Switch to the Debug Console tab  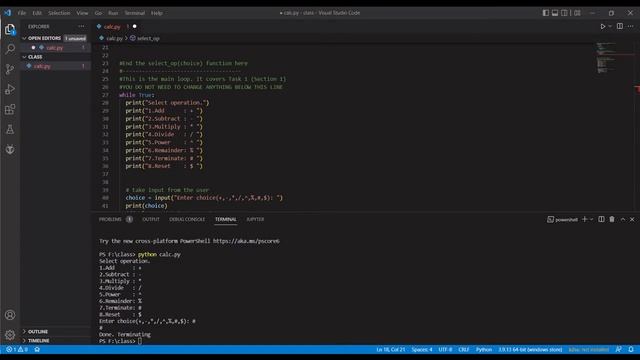[187, 219]
